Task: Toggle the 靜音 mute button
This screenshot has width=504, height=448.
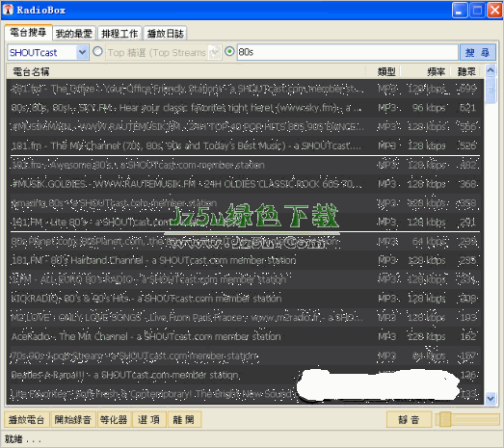Action: pos(409,419)
